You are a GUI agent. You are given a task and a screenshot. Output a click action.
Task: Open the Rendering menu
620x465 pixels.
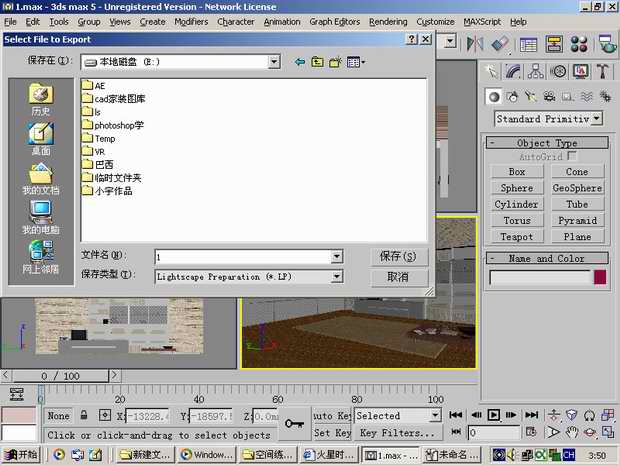coord(388,22)
